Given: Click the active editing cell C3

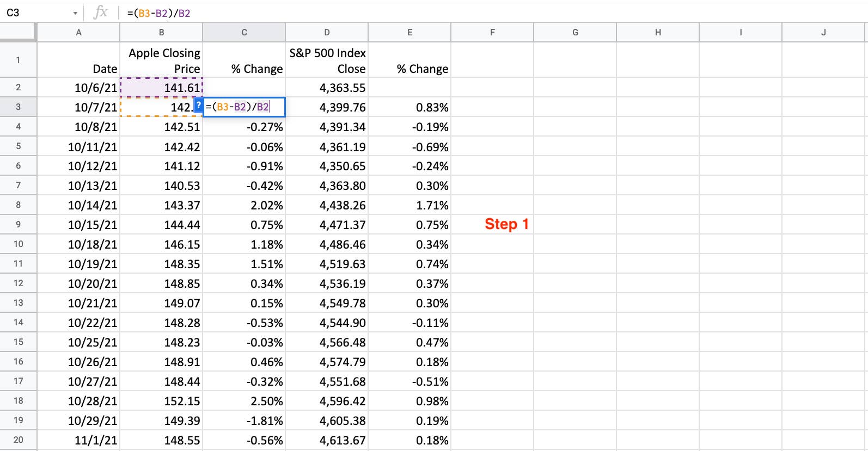Looking at the screenshot, I should (x=244, y=107).
